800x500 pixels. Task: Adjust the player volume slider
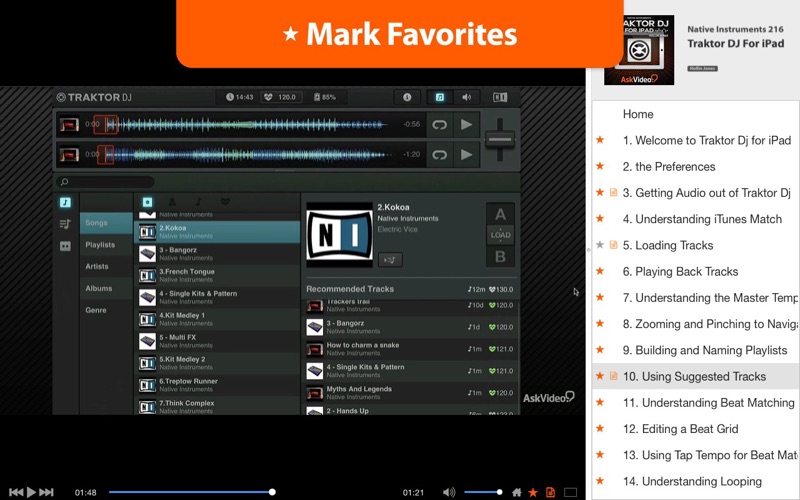coord(483,492)
